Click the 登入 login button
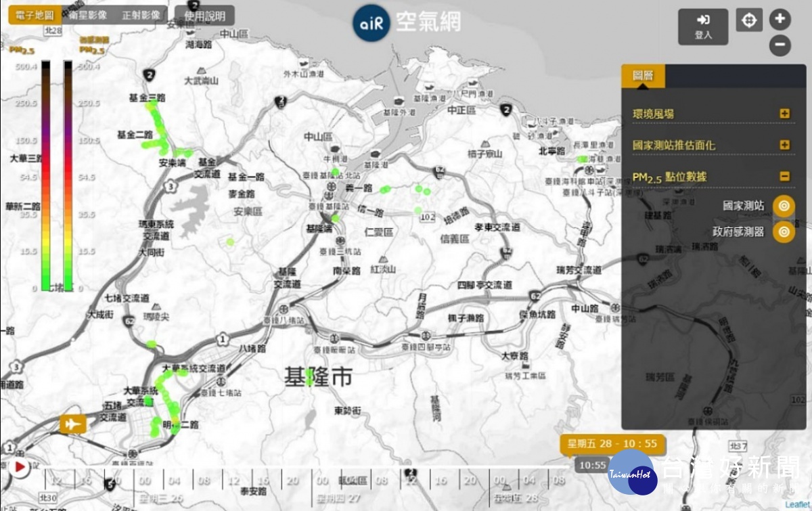The width and height of the screenshot is (812, 511). click(x=703, y=27)
